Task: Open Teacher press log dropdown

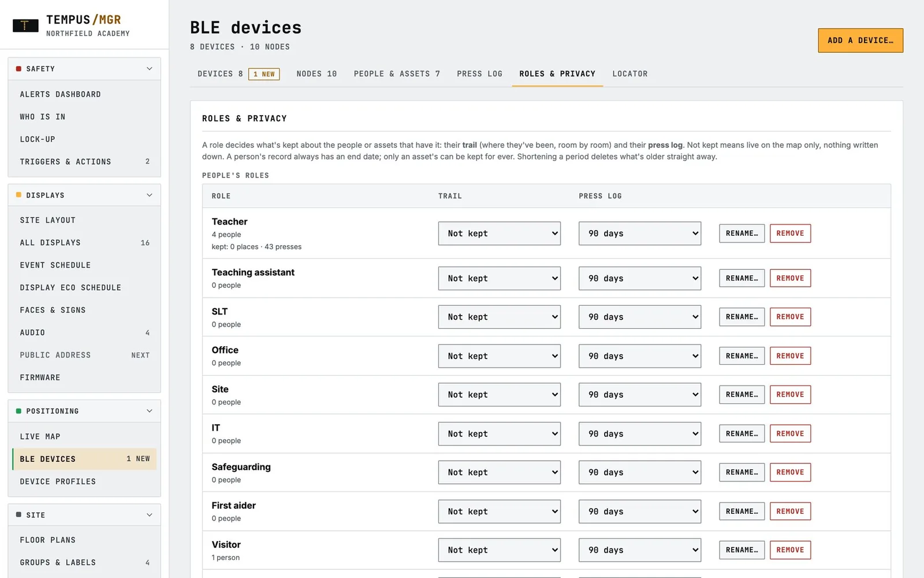Action: pos(640,234)
